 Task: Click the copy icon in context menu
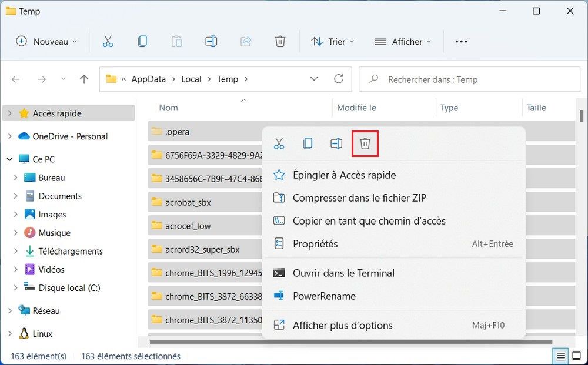308,144
